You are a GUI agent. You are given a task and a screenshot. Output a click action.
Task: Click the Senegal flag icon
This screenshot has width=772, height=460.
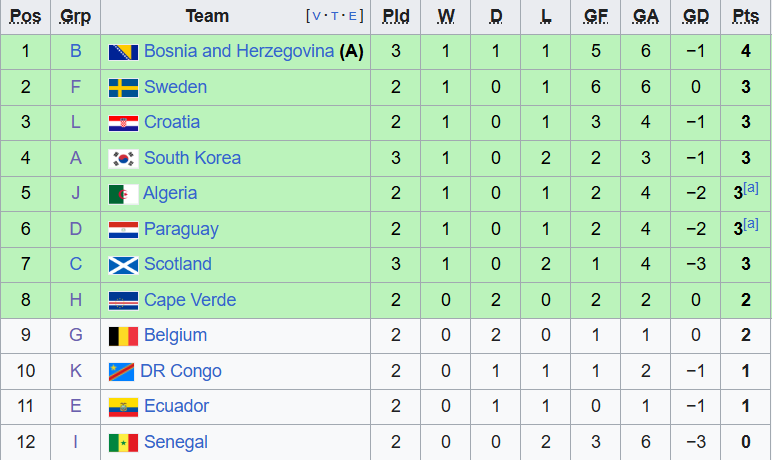click(123, 443)
